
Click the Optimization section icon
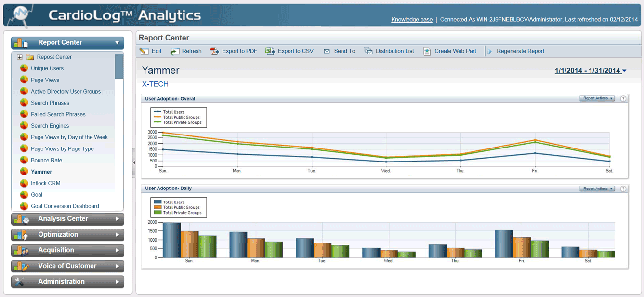pyautogui.click(x=21, y=235)
